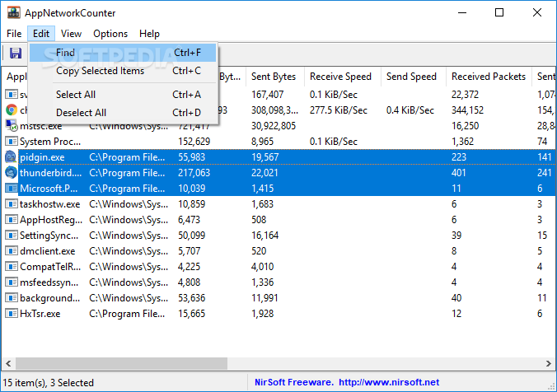Click the horizontal scrollbar thumb
This screenshot has width=557, height=392.
coord(121,363)
